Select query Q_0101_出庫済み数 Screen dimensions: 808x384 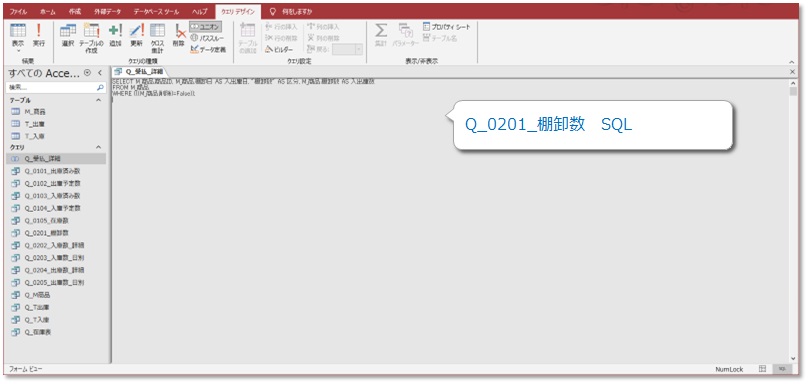coord(56,171)
